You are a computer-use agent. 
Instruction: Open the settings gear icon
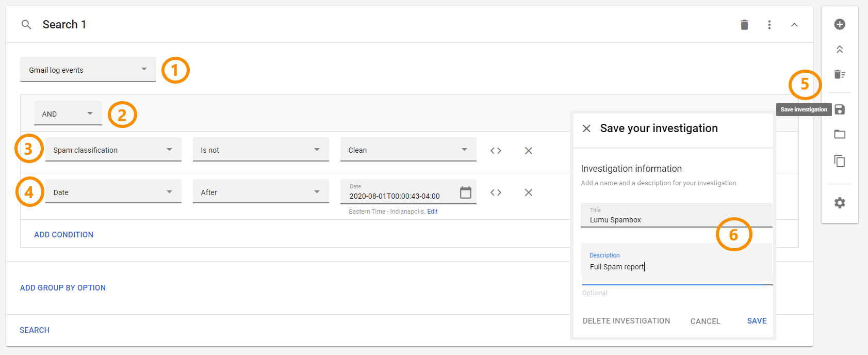point(840,203)
